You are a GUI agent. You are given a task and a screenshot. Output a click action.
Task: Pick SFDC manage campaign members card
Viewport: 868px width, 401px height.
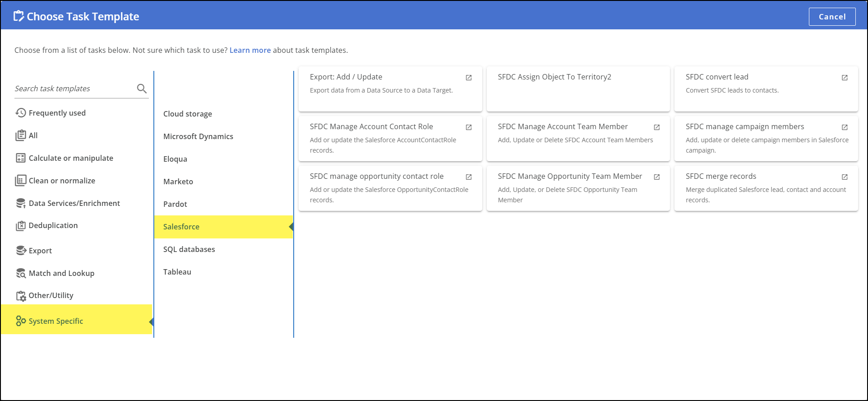tap(766, 139)
